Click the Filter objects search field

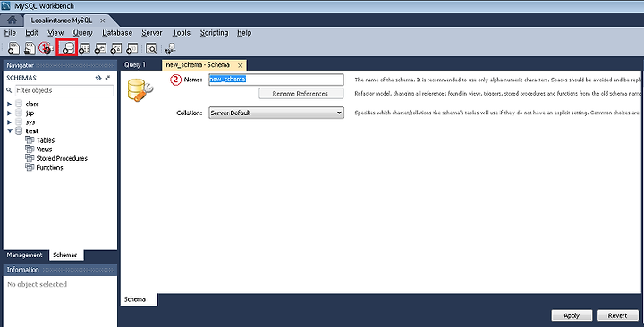click(x=64, y=90)
